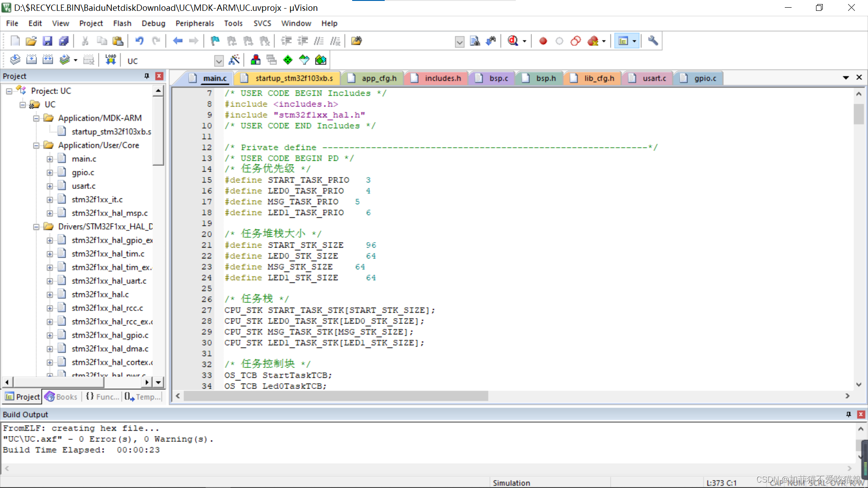Click the Configuration wrench icon
Image resolution: width=868 pixels, height=488 pixels.
click(652, 41)
